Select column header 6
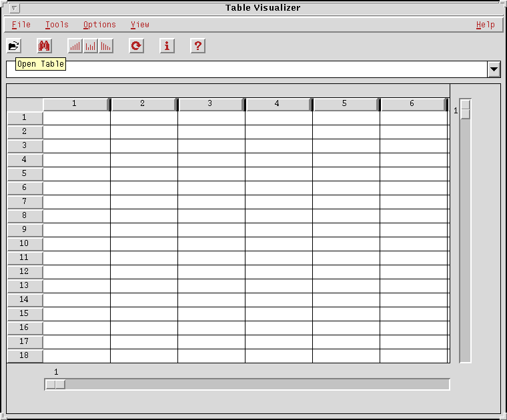Image resolution: width=507 pixels, height=420 pixels. click(412, 105)
